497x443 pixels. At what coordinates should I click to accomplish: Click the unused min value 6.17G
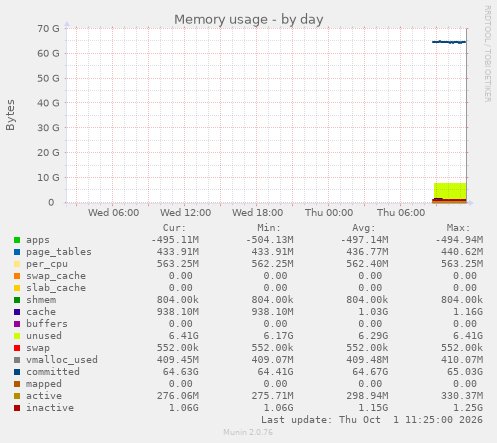pyautogui.click(x=278, y=336)
